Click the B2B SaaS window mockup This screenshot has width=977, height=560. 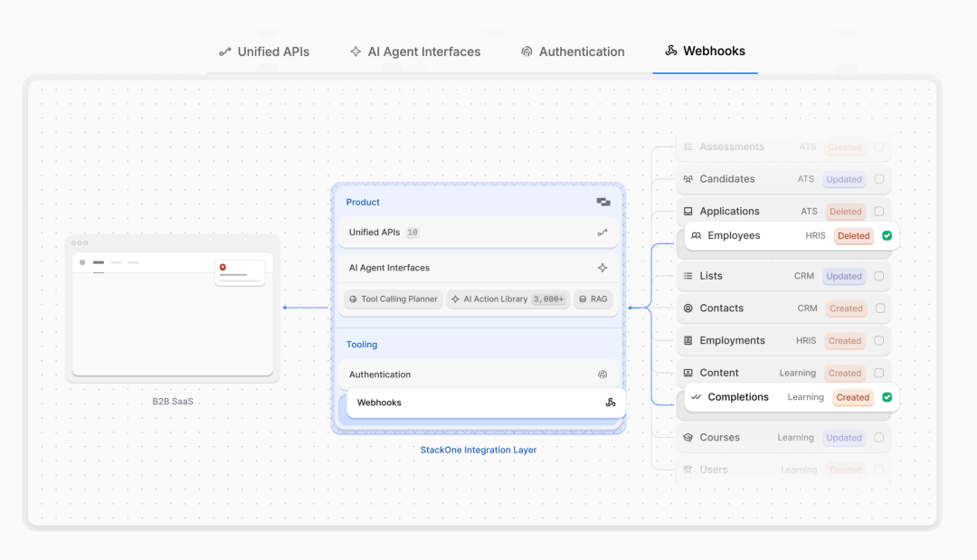(x=173, y=308)
